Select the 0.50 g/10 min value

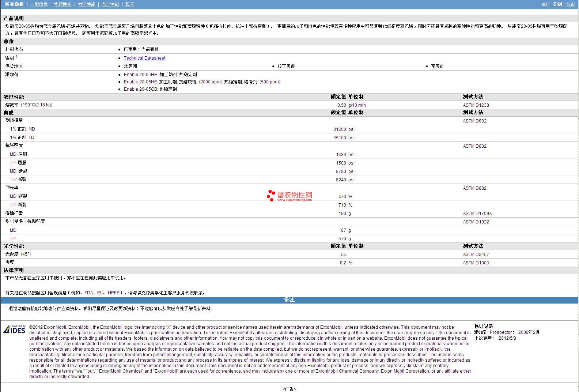351,105
